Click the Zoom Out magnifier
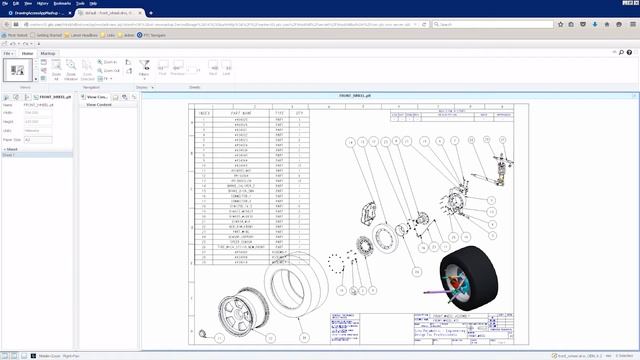This screenshot has height=360, width=640. (x=100, y=71)
